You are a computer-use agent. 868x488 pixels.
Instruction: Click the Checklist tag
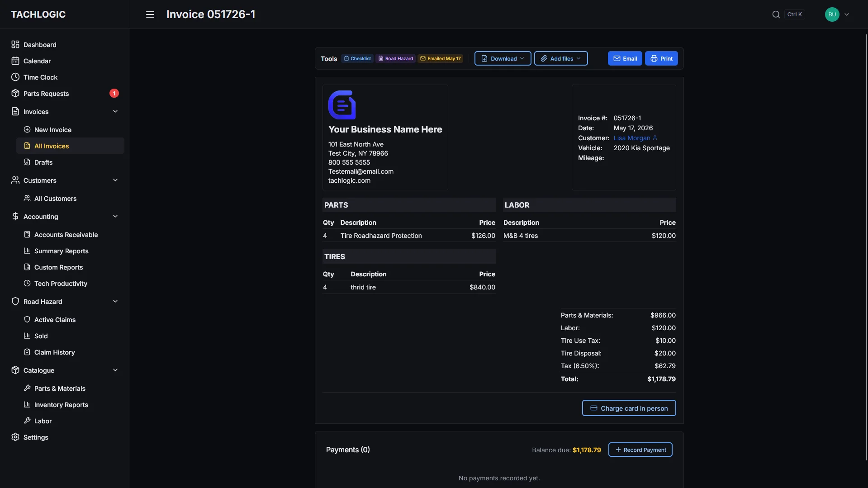[x=357, y=58]
